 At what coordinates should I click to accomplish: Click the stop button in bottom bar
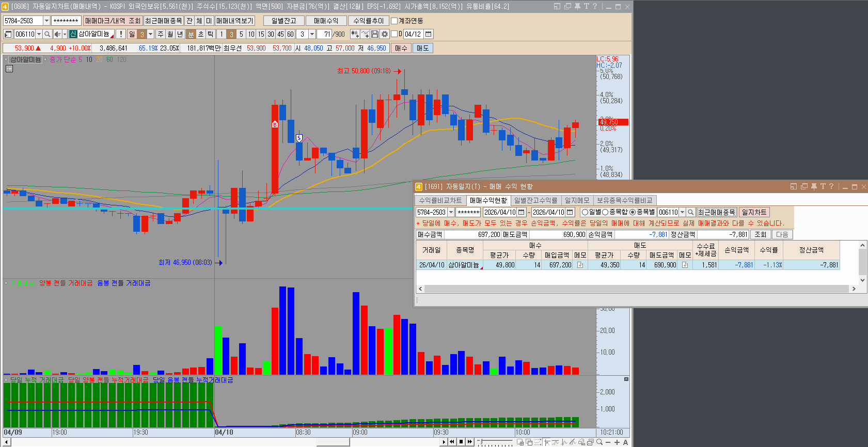click(461, 442)
